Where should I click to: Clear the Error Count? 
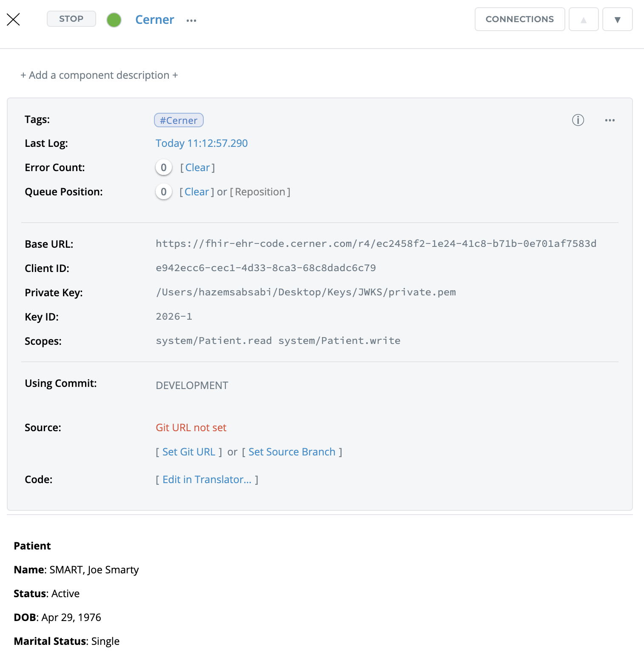coord(197,168)
